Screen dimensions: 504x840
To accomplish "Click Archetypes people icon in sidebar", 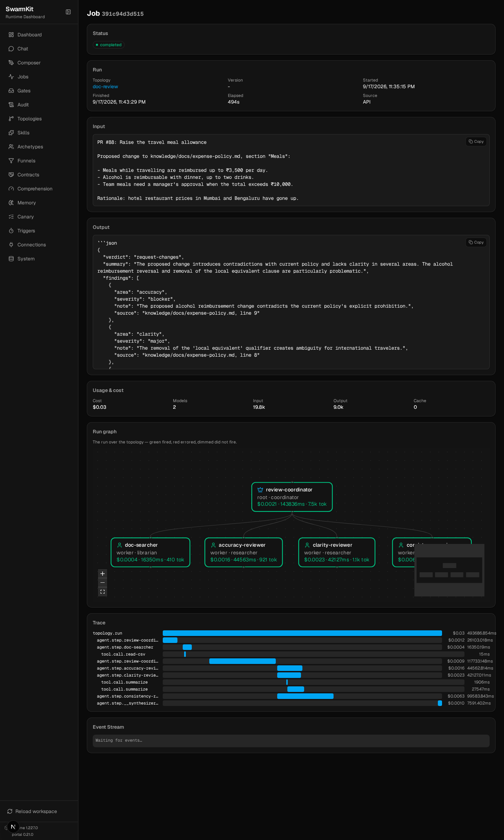I will pyautogui.click(x=11, y=147).
